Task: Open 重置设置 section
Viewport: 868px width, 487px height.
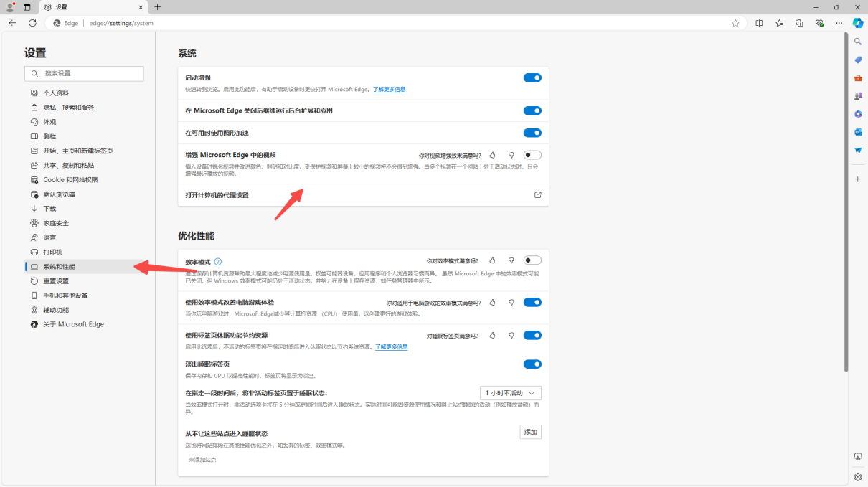Action: 84,281
